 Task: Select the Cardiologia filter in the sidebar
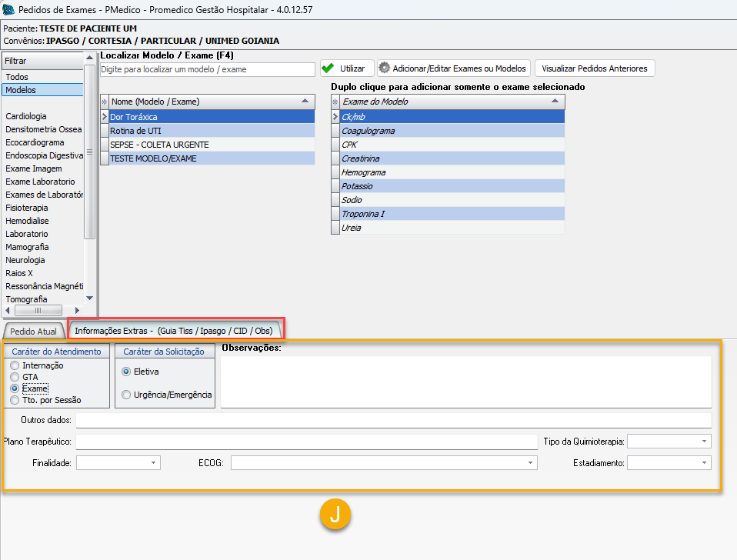point(26,116)
